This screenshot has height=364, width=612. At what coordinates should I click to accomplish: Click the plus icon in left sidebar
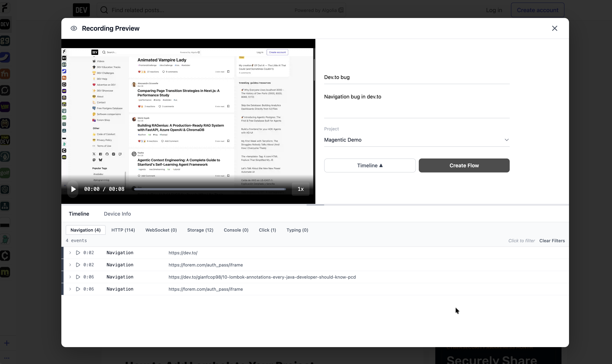[7, 343]
